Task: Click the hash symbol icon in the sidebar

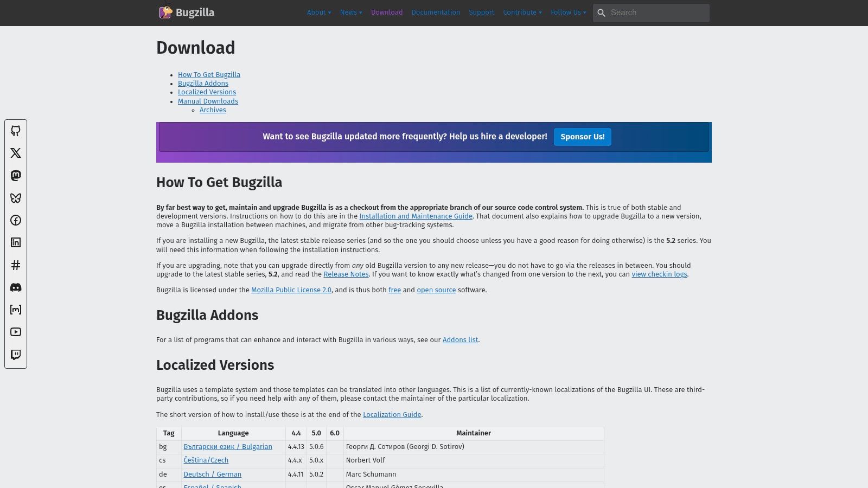Action: tap(16, 265)
